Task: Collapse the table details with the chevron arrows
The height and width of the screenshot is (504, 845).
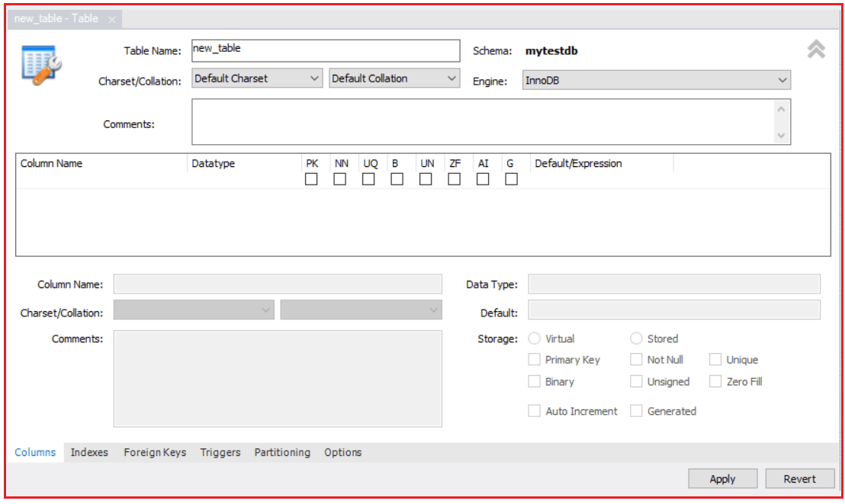Action: 816,50
